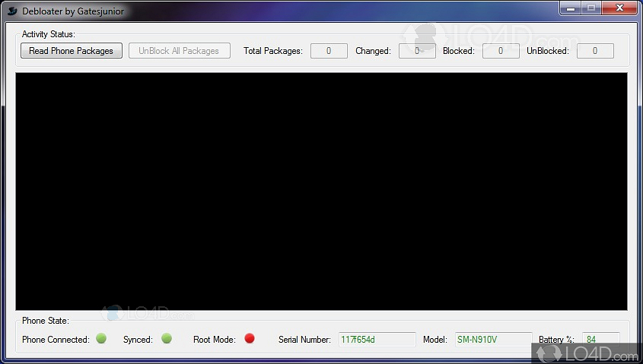This screenshot has height=364, width=643.
Task: Select the Model field SM-N910V
Action: point(494,340)
